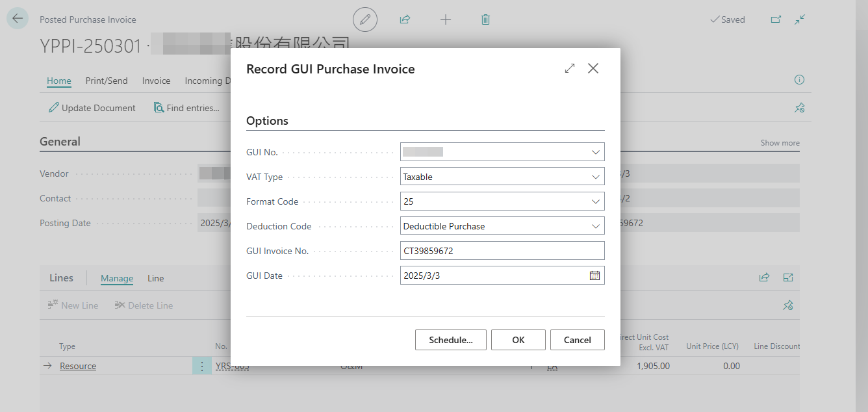Open the VAT Type dropdown
Screen dimensions: 868x412
coord(596,177)
